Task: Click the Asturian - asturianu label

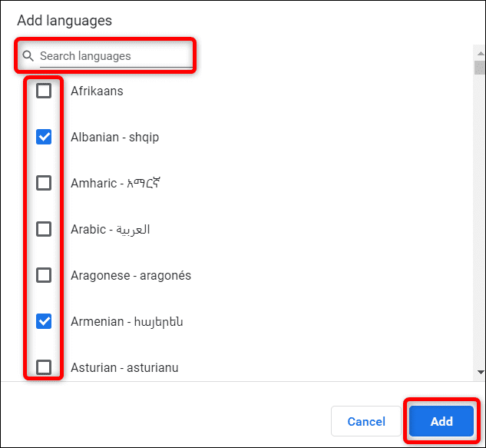Action: pyautogui.click(x=124, y=367)
